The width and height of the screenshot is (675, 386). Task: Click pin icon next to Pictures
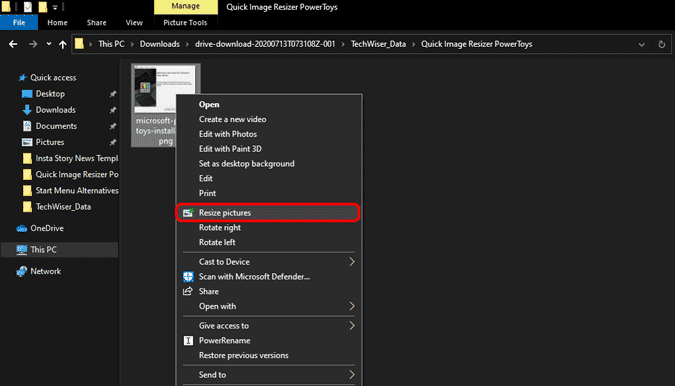click(112, 142)
